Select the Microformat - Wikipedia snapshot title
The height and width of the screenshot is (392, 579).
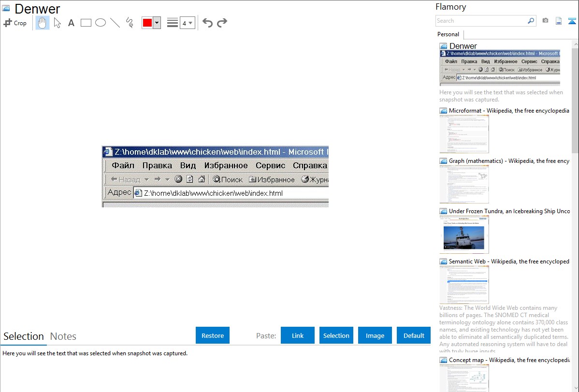pos(509,111)
